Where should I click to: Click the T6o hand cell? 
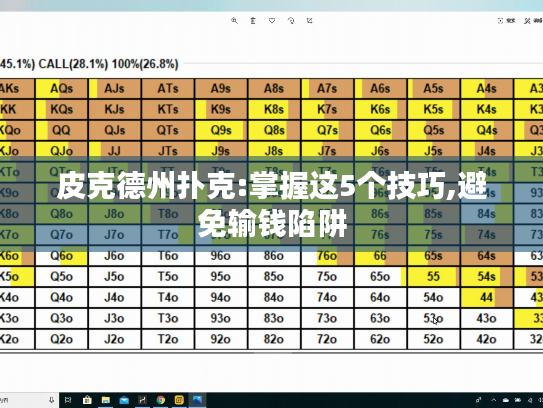tap(168, 256)
